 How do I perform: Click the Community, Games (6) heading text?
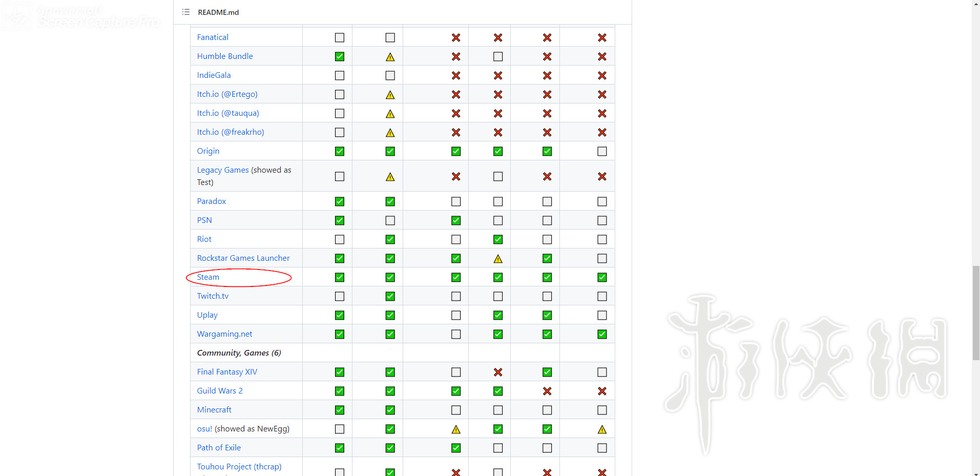click(x=239, y=353)
